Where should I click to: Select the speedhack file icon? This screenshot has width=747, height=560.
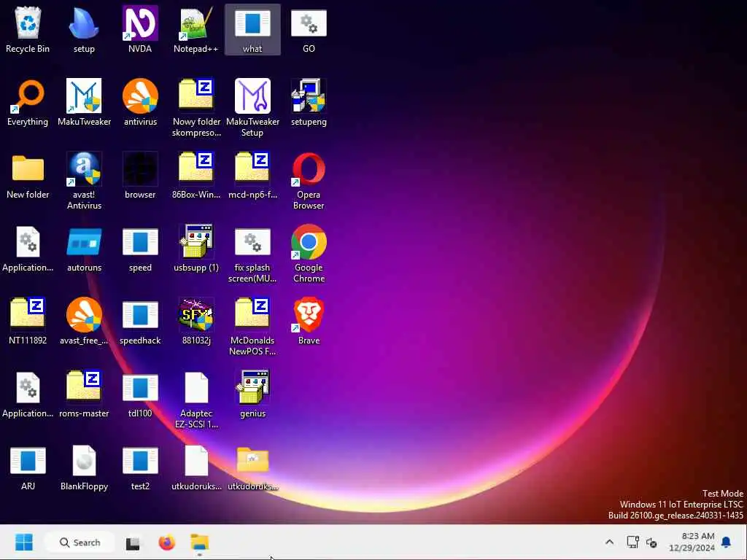coord(140,322)
